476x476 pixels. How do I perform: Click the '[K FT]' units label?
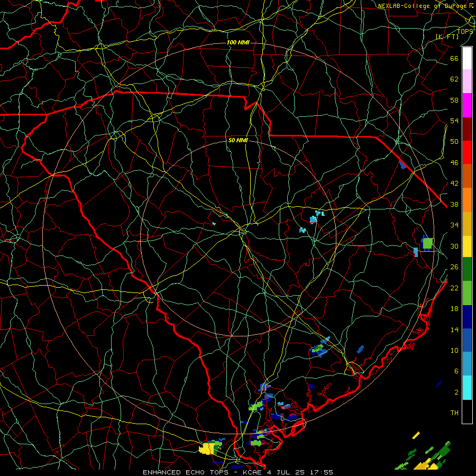click(447, 36)
